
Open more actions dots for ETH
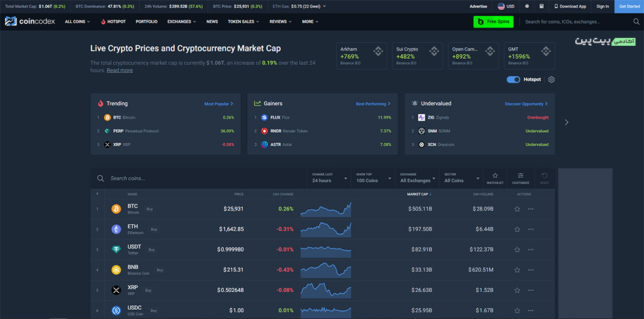[531, 229]
